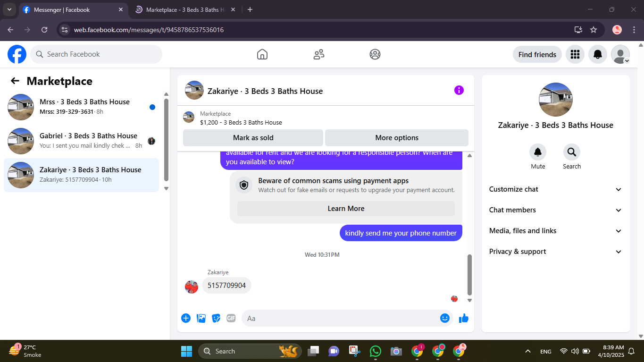Open the Notifications bell in Facebook header
The width and height of the screenshot is (644, 362).
tap(598, 54)
